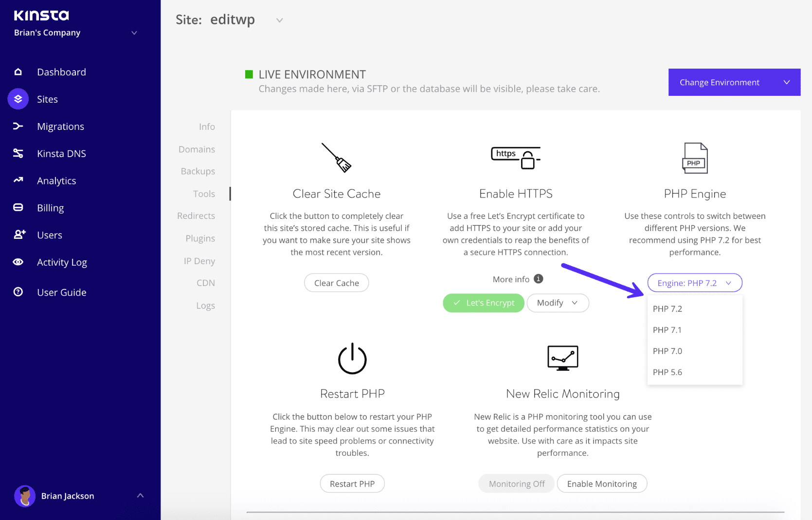This screenshot has width=812, height=520.
Task: Select PHP 5.6 from the list
Action: point(695,372)
